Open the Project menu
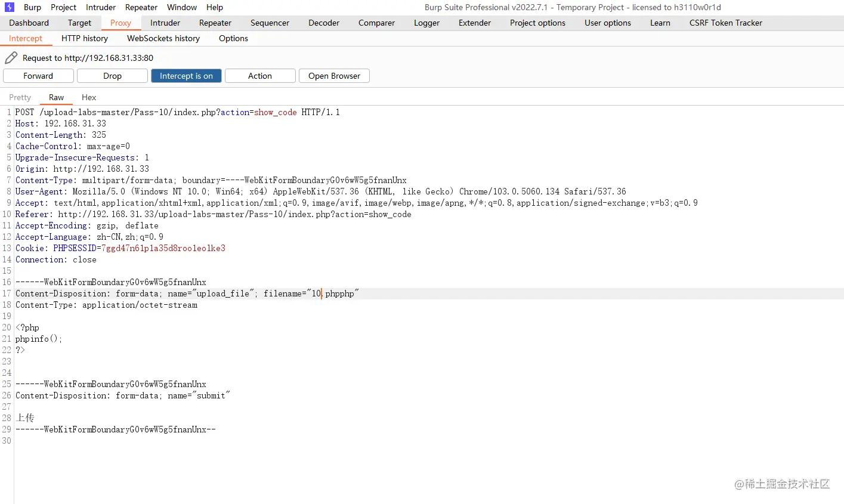The height and width of the screenshot is (504, 844). [63, 7]
